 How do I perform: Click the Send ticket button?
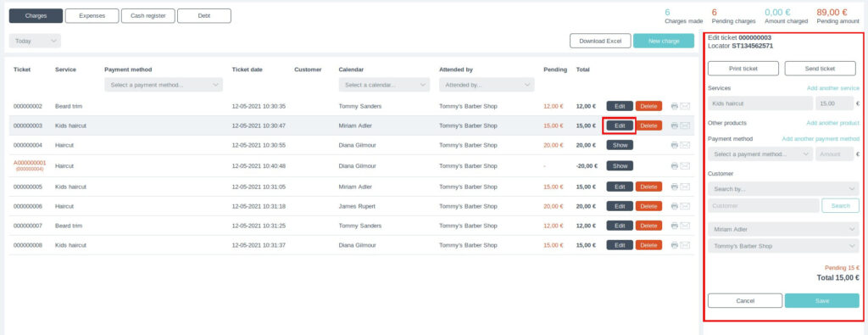coord(820,69)
